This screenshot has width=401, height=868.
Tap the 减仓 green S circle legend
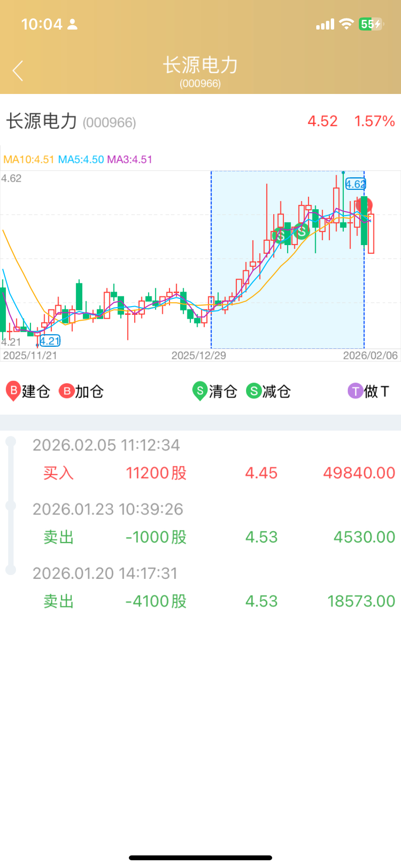pos(254,391)
